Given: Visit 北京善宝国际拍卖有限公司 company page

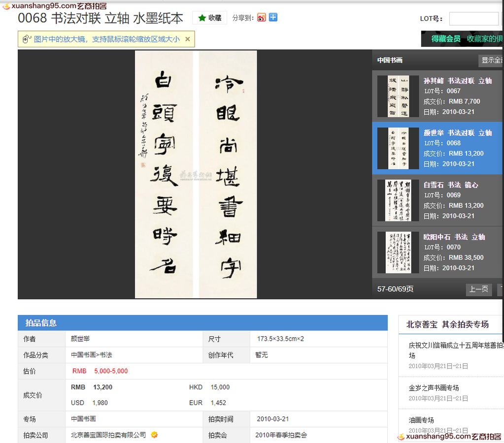Looking at the screenshot, I should coord(107,435).
